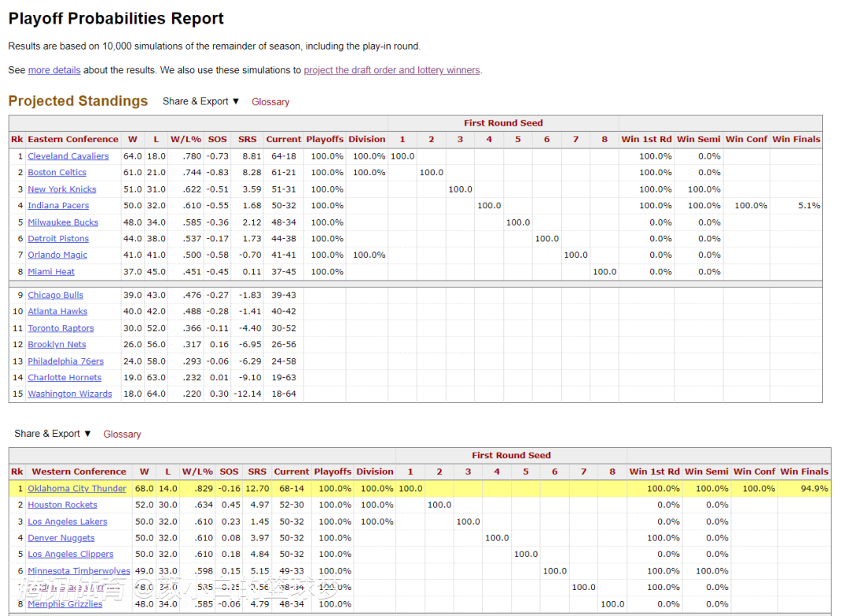Open the Oklahoma City Thunder team page

(77, 488)
